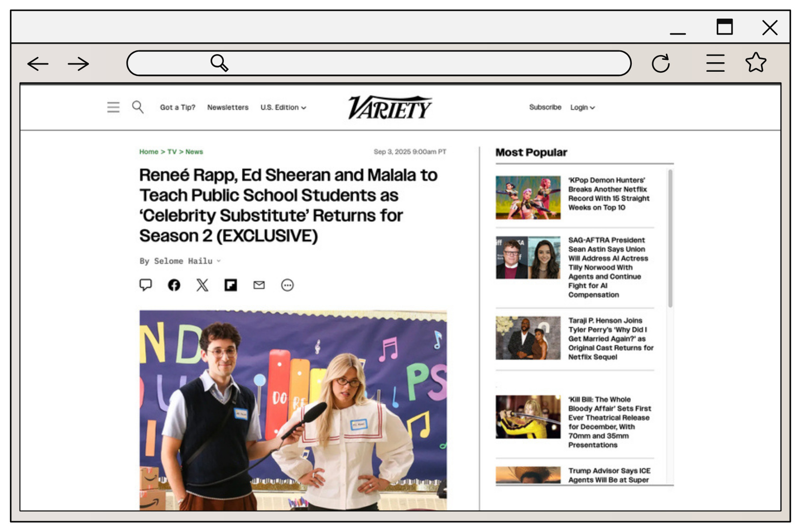
Task: Open the browser menu with the hamburger icon
Action: point(714,62)
